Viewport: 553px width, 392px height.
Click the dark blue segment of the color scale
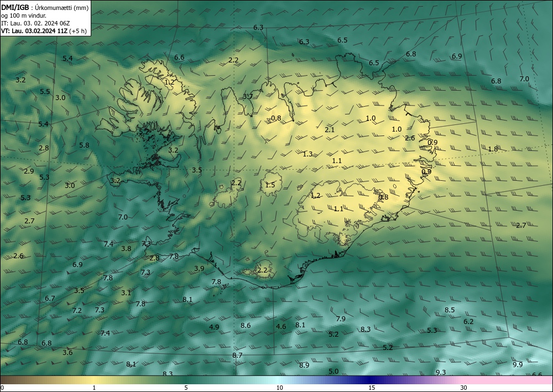point(371,380)
